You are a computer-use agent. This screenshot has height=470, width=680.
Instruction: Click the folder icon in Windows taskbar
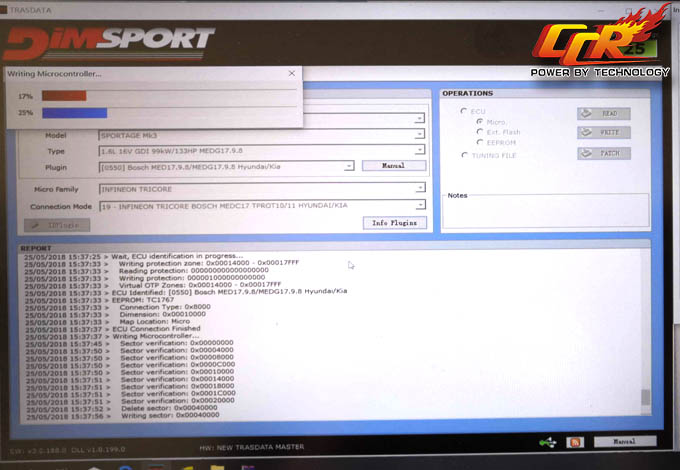[x=217, y=468]
